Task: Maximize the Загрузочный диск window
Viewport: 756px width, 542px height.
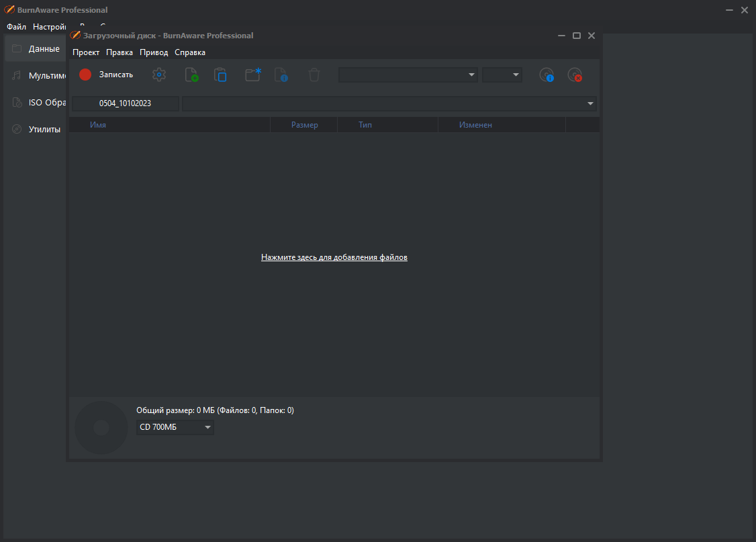Action: 577,36
